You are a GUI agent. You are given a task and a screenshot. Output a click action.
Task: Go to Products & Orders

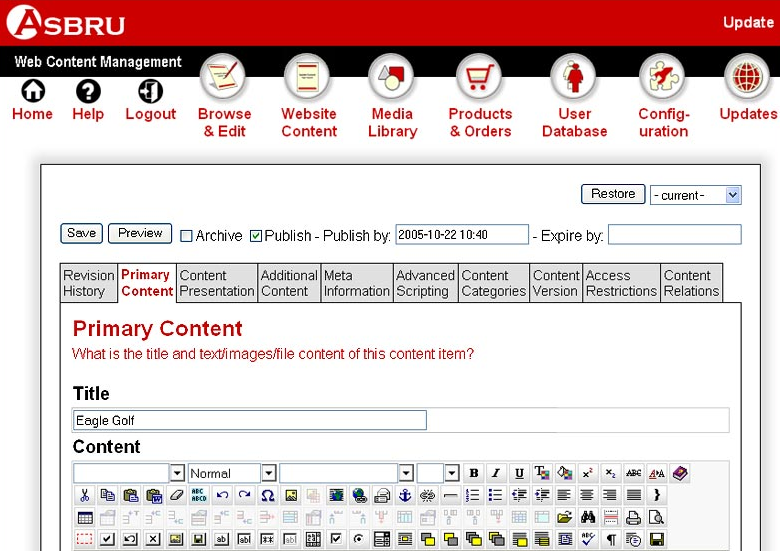point(480,98)
